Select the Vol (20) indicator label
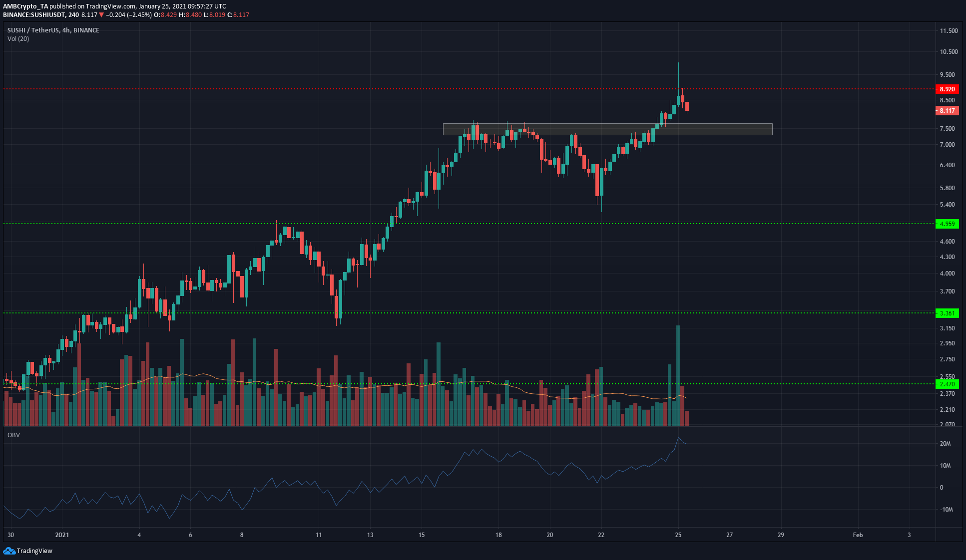 [18, 39]
